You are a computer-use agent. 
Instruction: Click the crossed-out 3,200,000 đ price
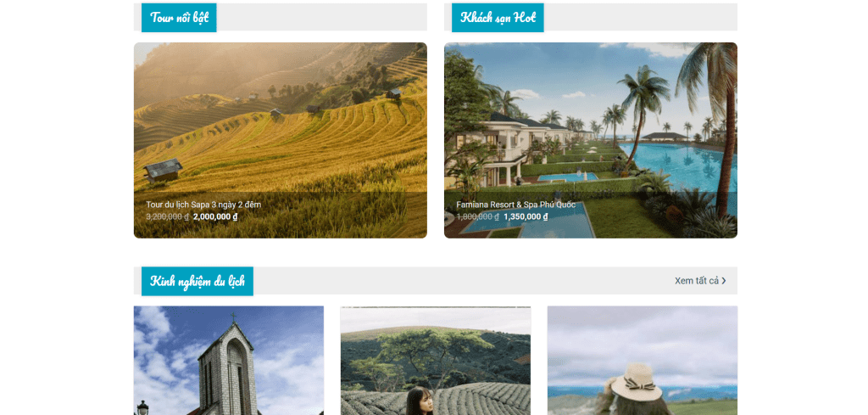(168, 216)
